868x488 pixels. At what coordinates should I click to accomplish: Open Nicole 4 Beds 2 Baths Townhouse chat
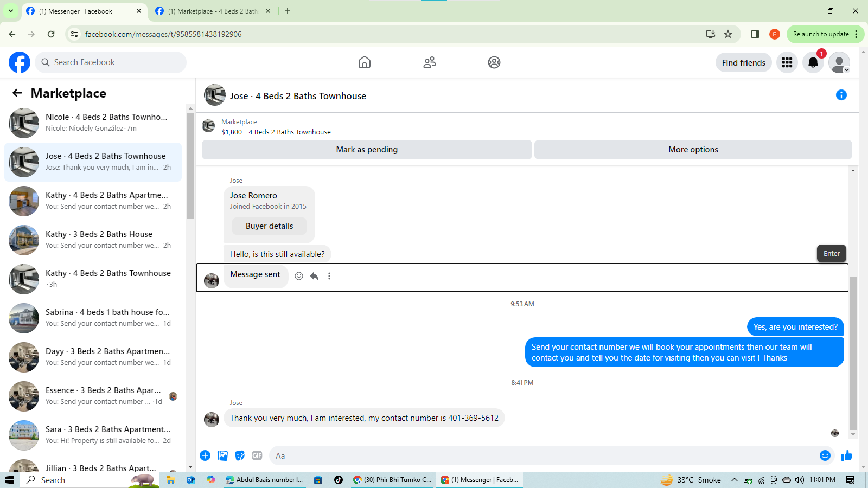click(x=93, y=123)
